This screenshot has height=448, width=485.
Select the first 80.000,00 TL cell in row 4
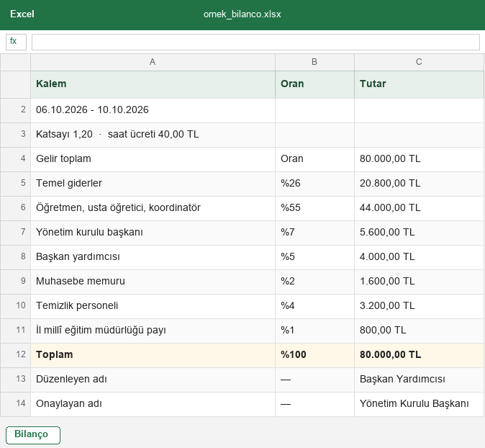419,159
